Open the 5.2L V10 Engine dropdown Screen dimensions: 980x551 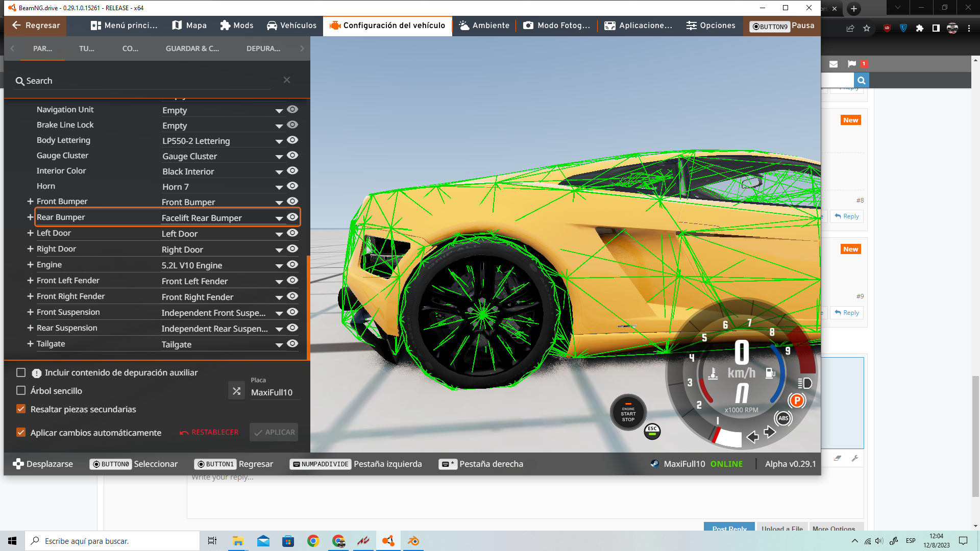coord(223,265)
